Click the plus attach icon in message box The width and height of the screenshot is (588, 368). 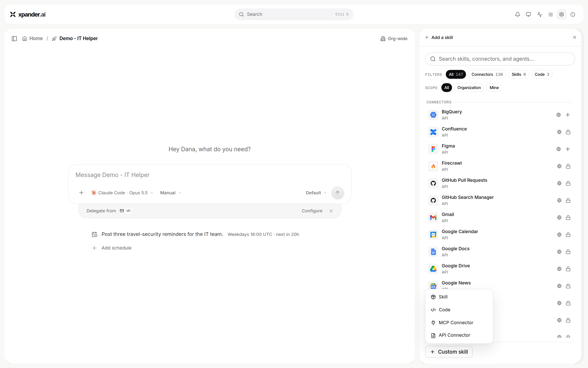[x=81, y=193]
